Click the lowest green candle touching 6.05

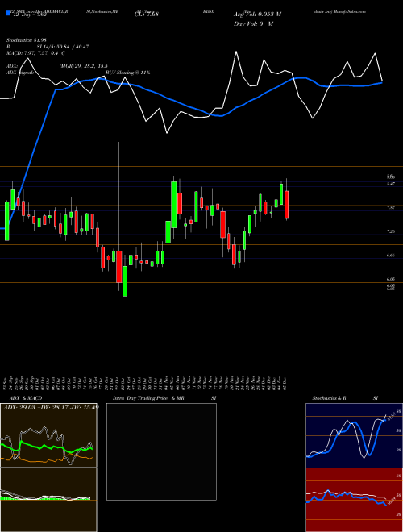(x=125, y=281)
